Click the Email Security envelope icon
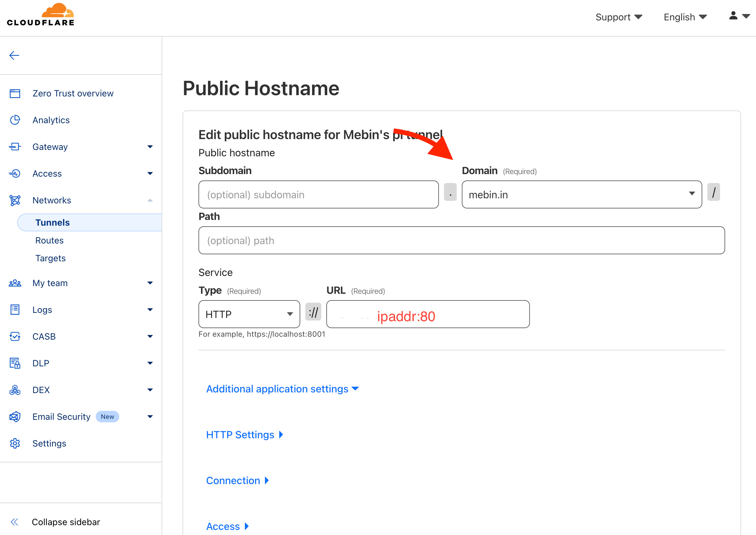This screenshot has height=535, width=756. [x=15, y=417]
